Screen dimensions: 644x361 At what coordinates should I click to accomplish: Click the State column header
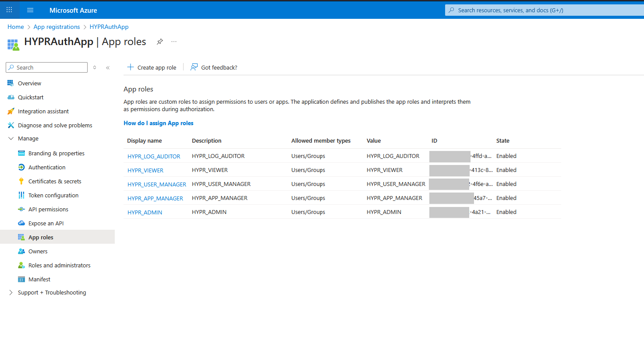click(x=503, y=140)
